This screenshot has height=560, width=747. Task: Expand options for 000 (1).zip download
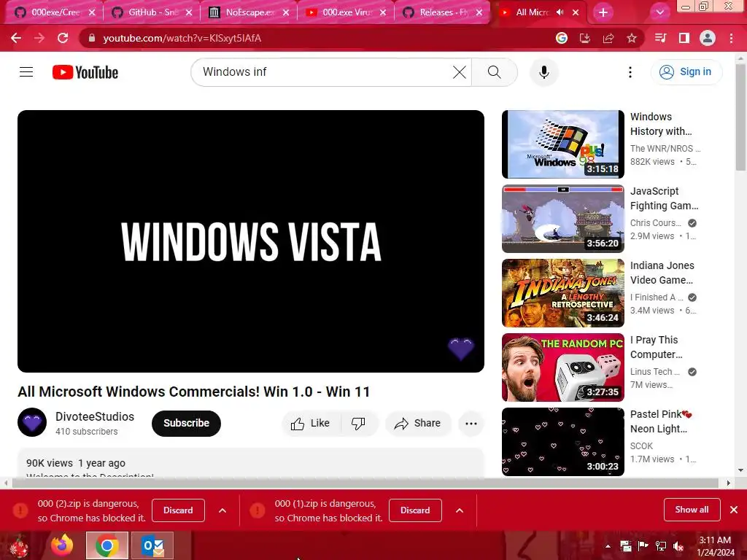[460, 510]
